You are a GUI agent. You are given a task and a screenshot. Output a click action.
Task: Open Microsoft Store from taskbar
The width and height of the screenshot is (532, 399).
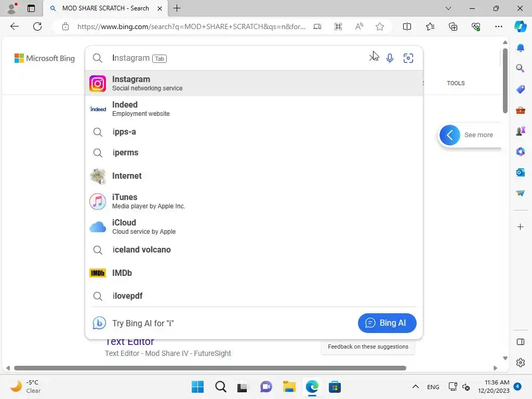335,387
